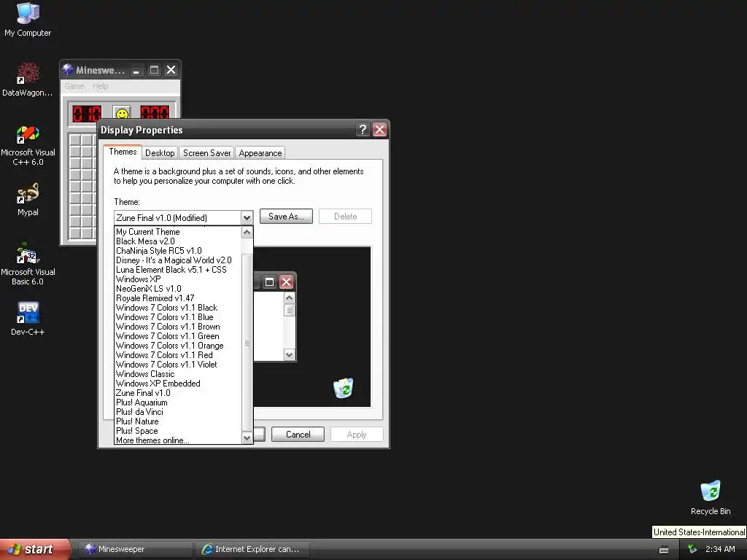
Task: Open the DataWagon desktop shortcut
Action: [28, 79]
